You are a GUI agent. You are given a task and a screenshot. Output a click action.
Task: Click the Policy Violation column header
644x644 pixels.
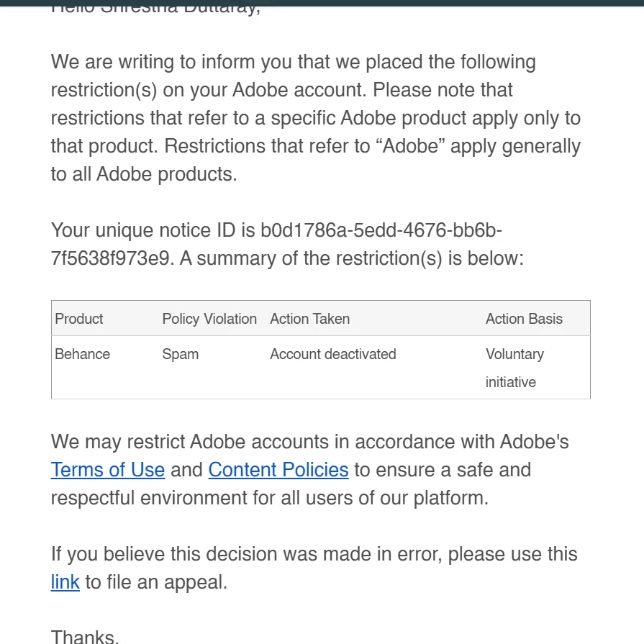point(209,319)
